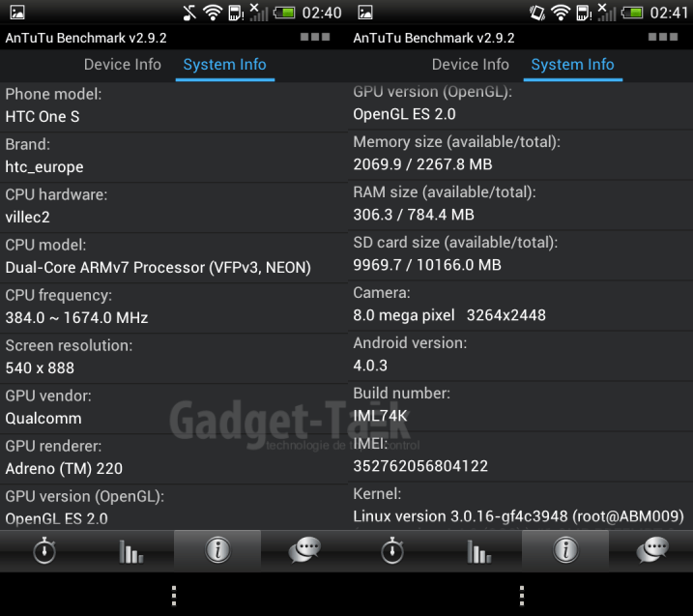Screen dimensions: 693x616
Task: Tap the Adreno (TM) 220 renderer value
Action: point(64,468)
